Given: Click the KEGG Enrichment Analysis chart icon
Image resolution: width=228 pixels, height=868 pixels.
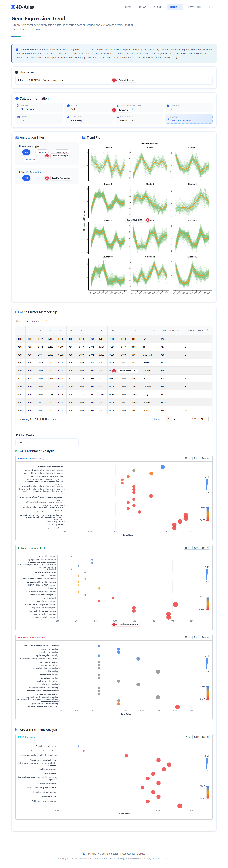Looking at the screenshot, I should point(17,729).
